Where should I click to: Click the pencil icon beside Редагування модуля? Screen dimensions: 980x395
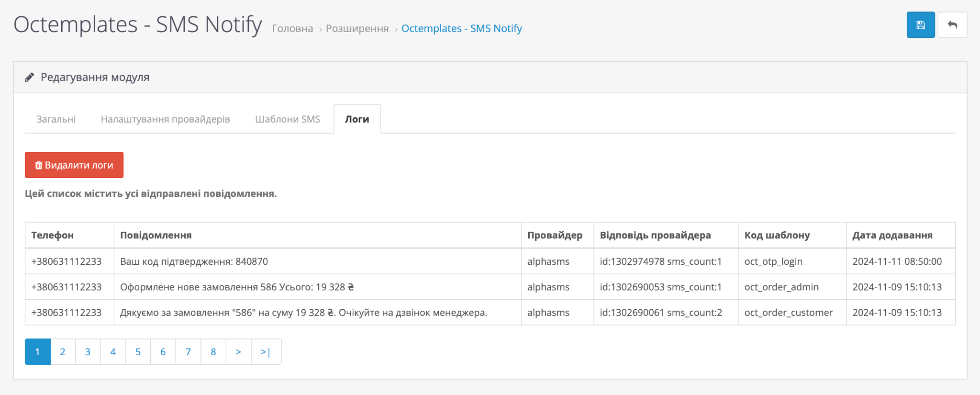pyautogui.click(x=30, y=78)
